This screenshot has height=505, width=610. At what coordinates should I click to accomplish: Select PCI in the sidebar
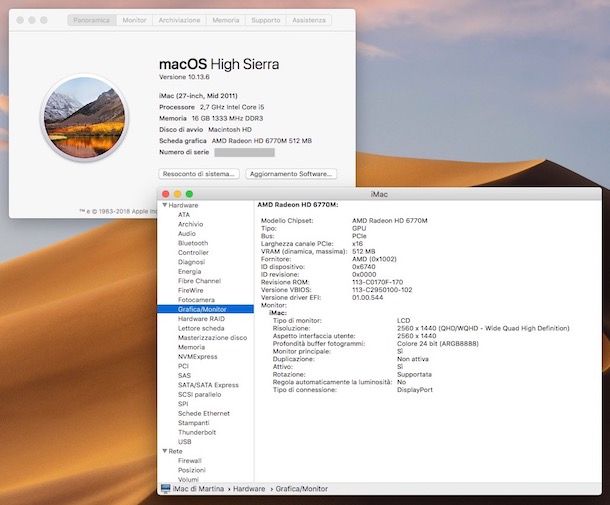pyautogui.click(x=183, y=366)
